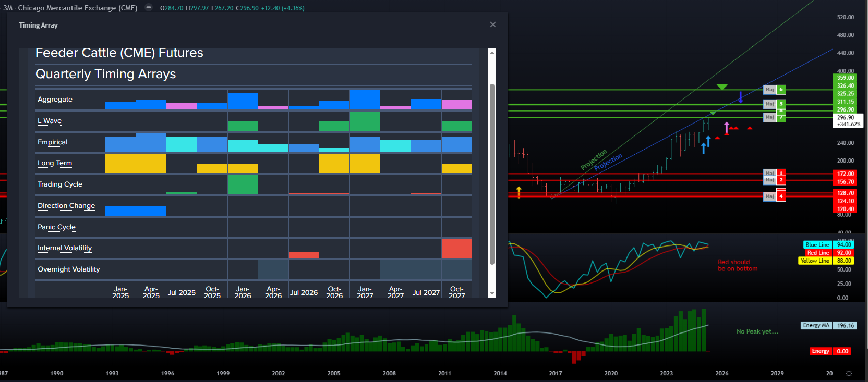Close the Timing Array dialog
The width and height of the screenshot is (868, 382).
[x=493, y=24]
